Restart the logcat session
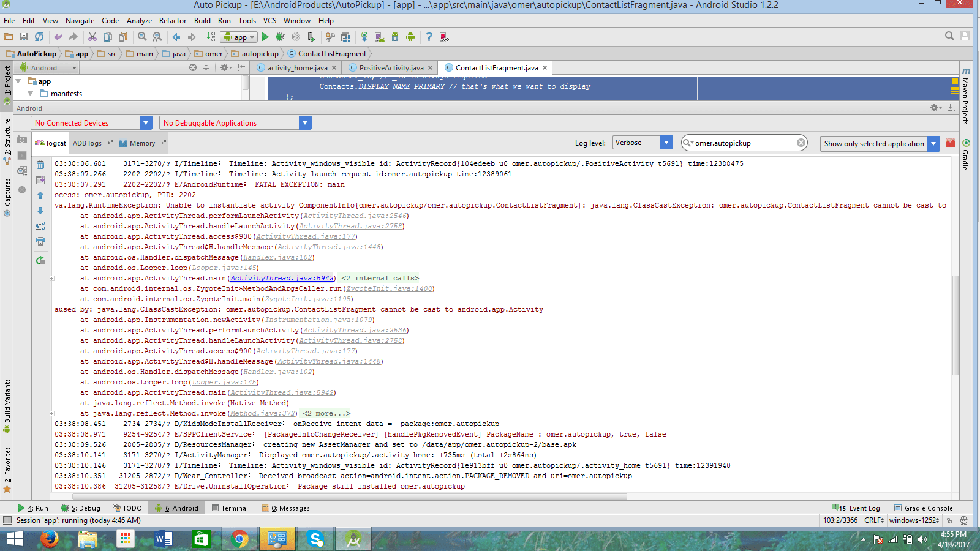980x551 pixels. click(x=40, y=260)
